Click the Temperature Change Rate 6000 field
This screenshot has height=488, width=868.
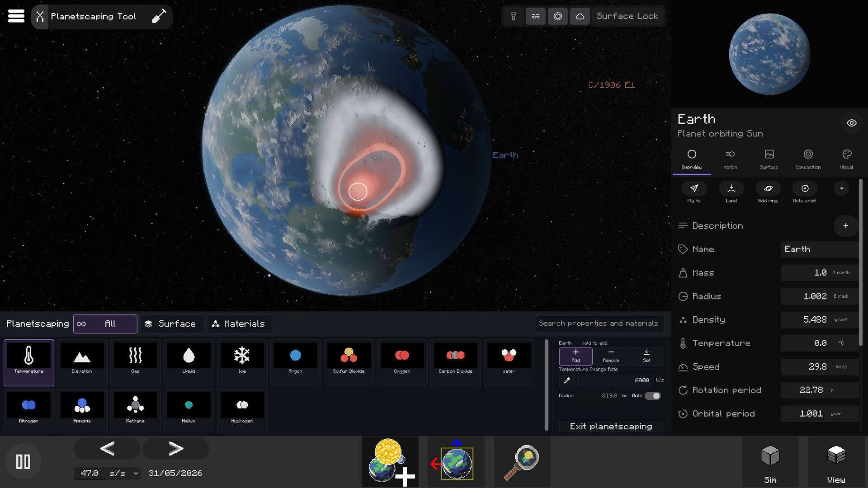coord(615,380)
